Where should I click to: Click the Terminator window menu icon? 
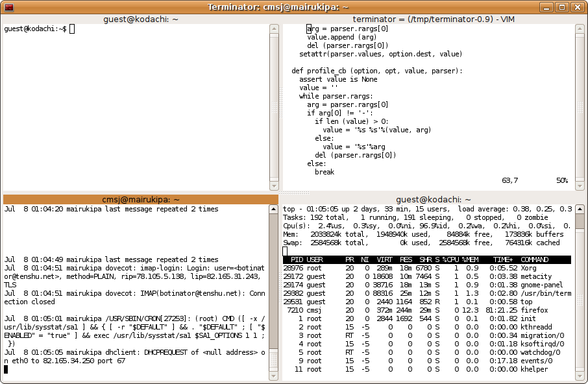tap(9, 7)
